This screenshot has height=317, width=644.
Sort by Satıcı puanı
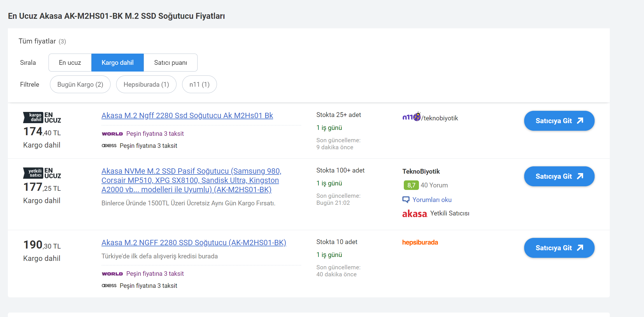(x=170, y=63)
